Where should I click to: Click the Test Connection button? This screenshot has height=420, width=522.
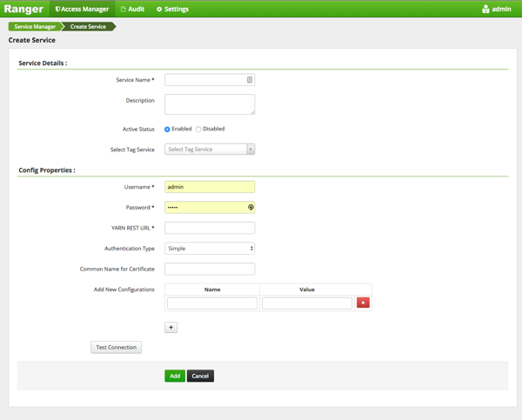click(116, 347)
